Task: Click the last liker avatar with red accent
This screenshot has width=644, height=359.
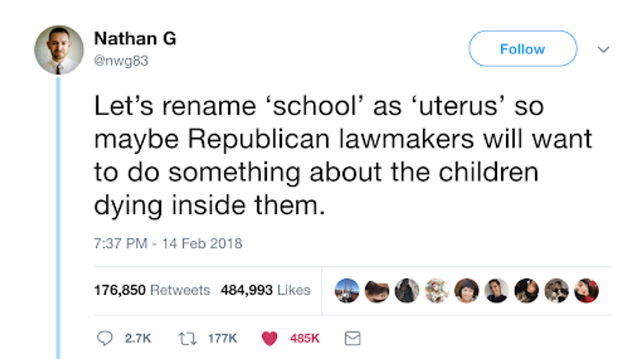Action: click(x=586, y=291)
